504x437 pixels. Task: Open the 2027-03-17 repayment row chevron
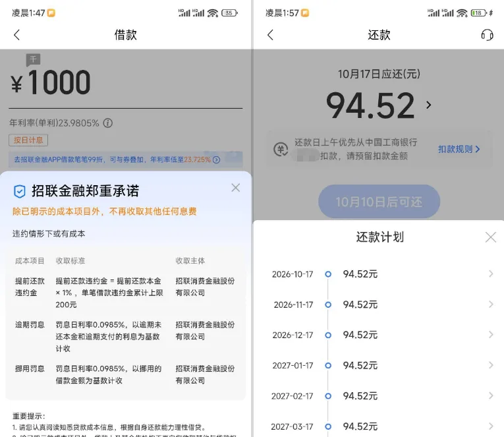[491, 426]
